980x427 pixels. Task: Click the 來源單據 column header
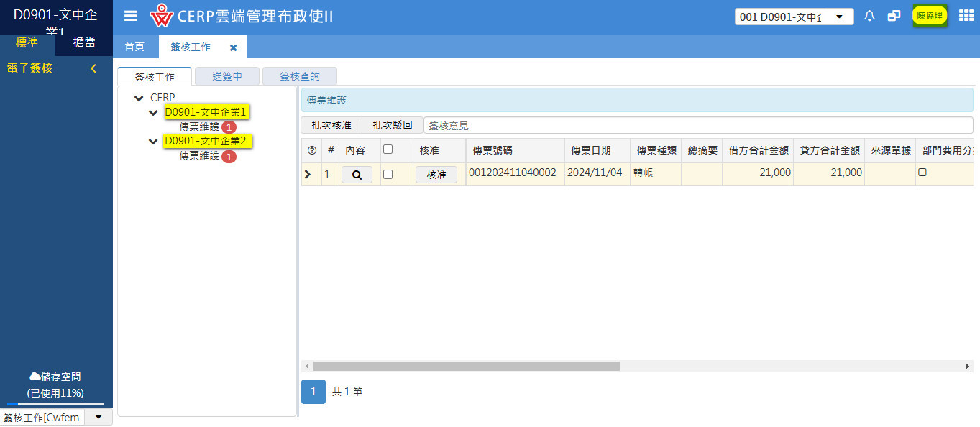click(x=890, y=150)
